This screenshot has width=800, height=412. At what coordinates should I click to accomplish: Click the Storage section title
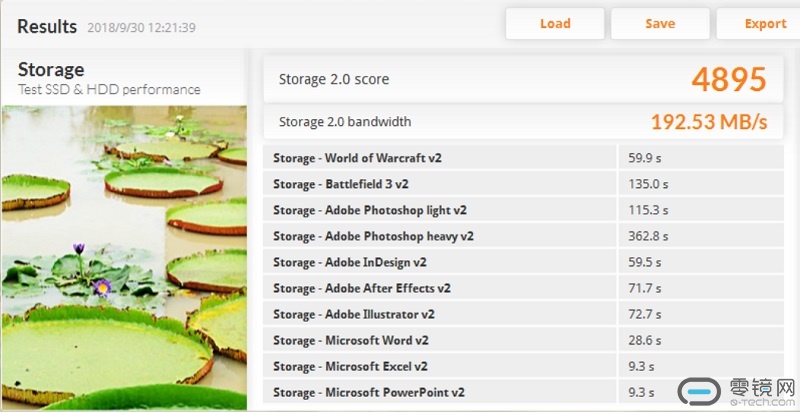[51, 69]
